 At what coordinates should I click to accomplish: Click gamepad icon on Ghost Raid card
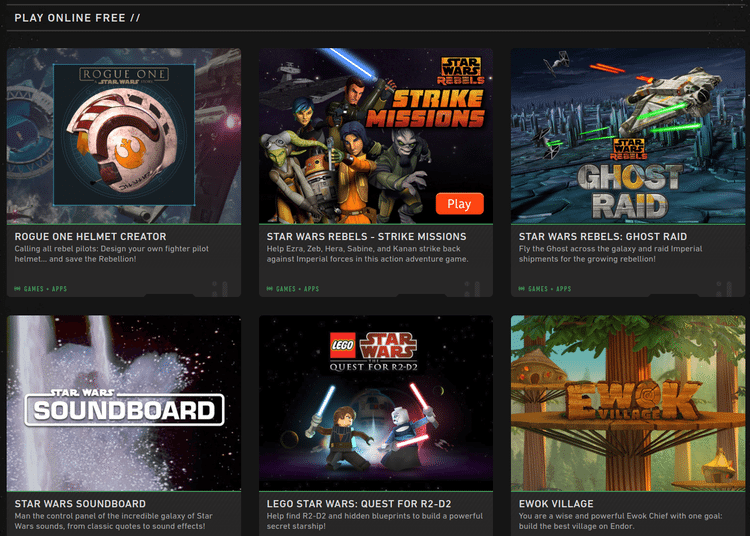[x=522, y=289]
